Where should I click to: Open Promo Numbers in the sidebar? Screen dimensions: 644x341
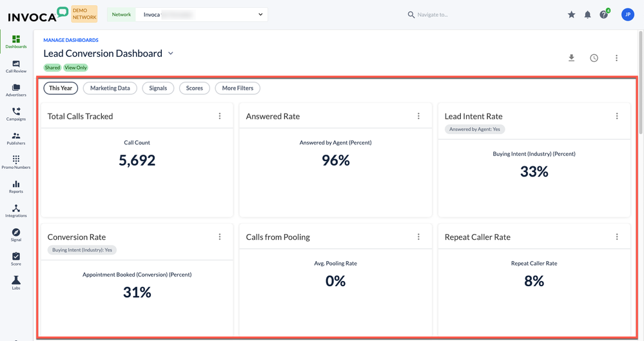pyautogui.click(x=16, y=162)
